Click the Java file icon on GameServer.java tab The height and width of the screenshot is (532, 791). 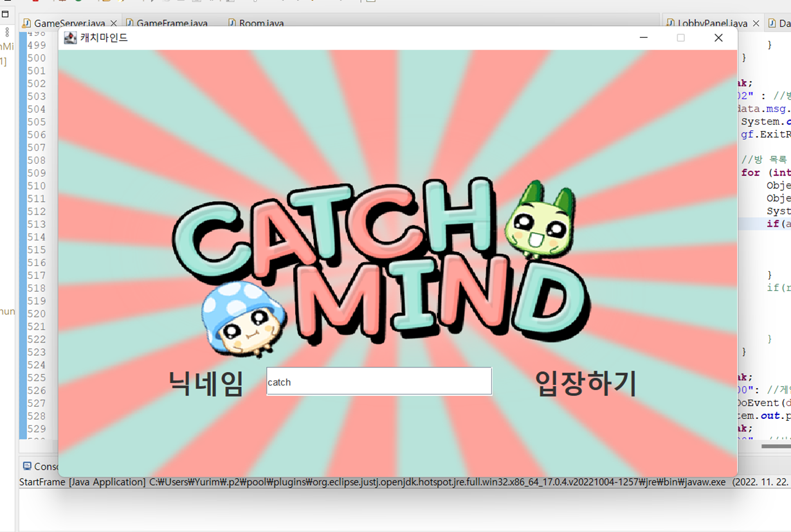(x=26, y=23)
